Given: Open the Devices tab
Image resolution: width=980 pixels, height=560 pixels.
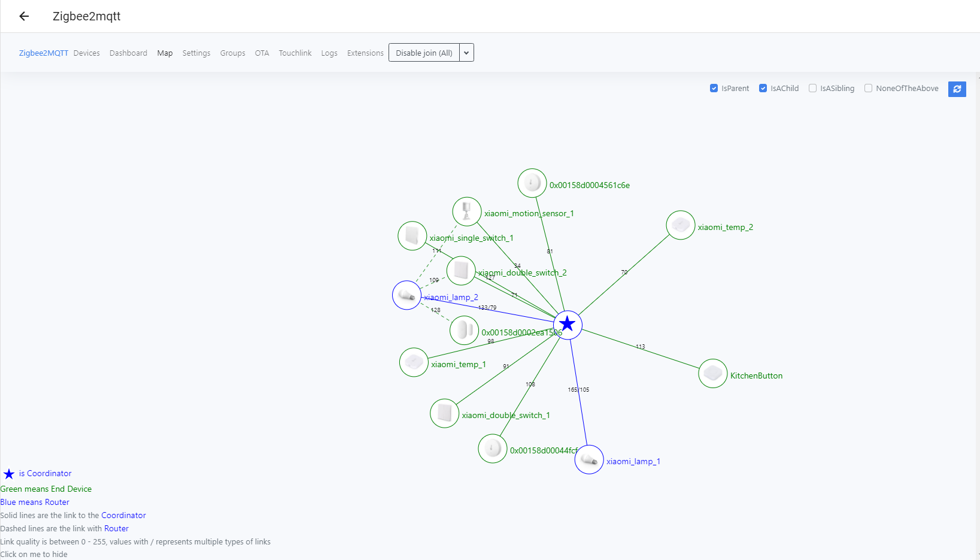Looking at the screenshot, I should coord(87,53).
